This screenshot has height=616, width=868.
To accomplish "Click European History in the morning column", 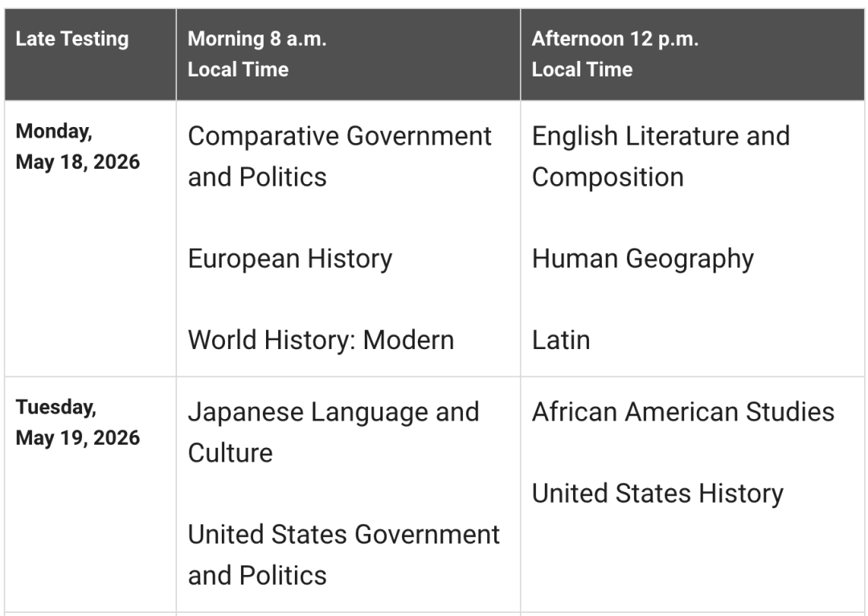I will [290, 259].
